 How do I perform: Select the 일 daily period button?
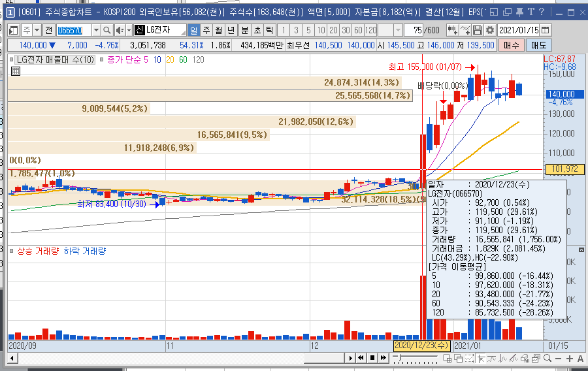[193, 30]
